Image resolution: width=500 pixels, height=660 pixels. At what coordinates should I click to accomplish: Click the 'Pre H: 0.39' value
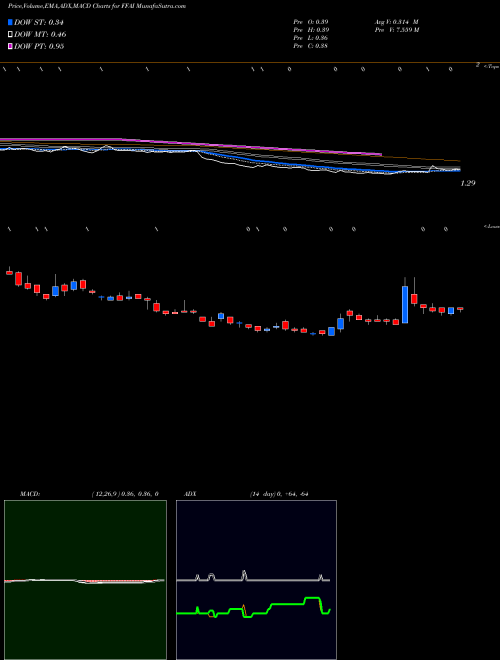[311, 30]
